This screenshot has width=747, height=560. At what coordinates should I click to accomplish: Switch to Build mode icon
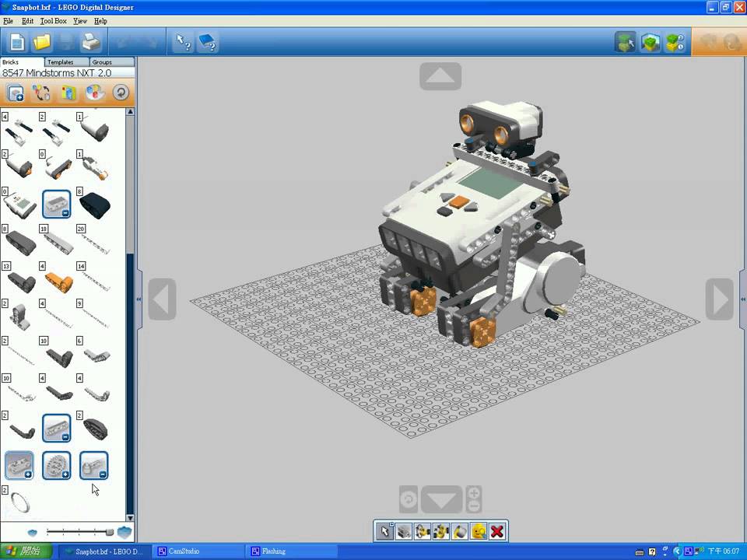click(625, 42)
